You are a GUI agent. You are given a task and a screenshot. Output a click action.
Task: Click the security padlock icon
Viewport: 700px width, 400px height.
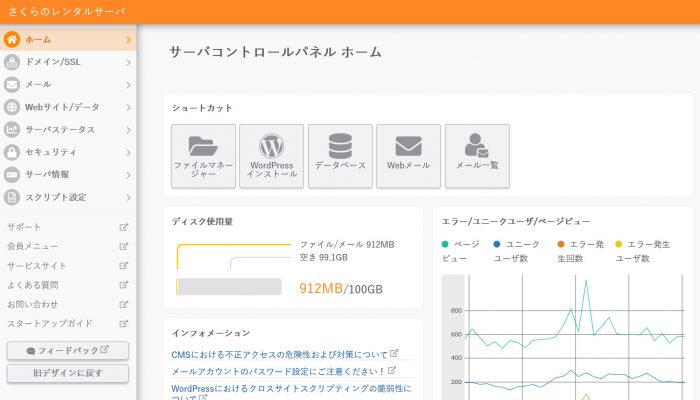pos(12,152)
